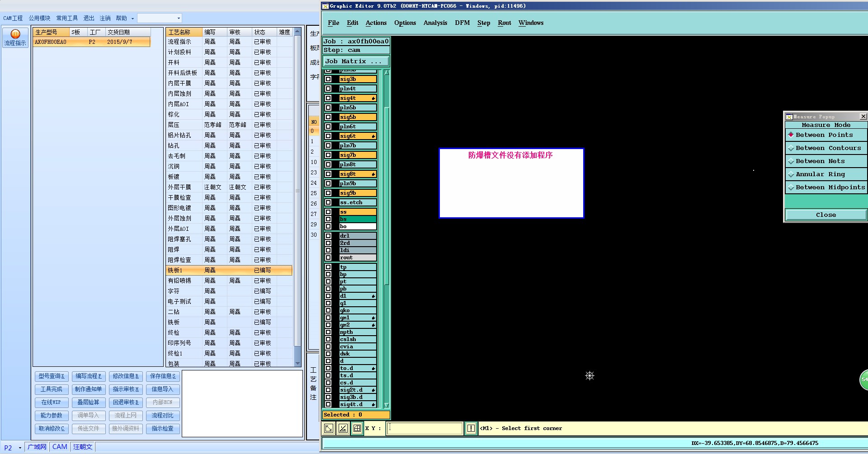Click the 叠层验算 button

pyautogui.click(x=89, y=403)
